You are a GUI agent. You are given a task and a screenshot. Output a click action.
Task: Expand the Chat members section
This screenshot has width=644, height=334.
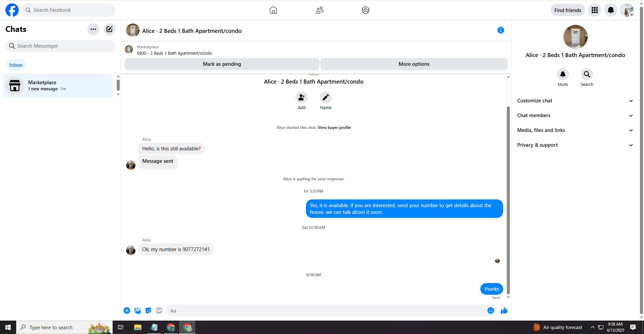tap(575, 115)
